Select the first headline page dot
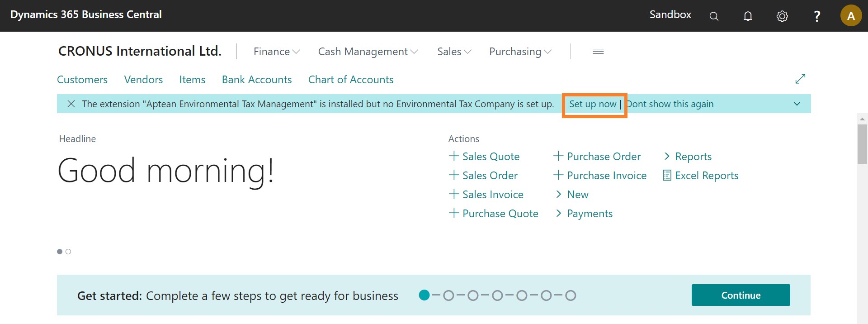Viewport: 868px width, 324px height. point(60,252)
